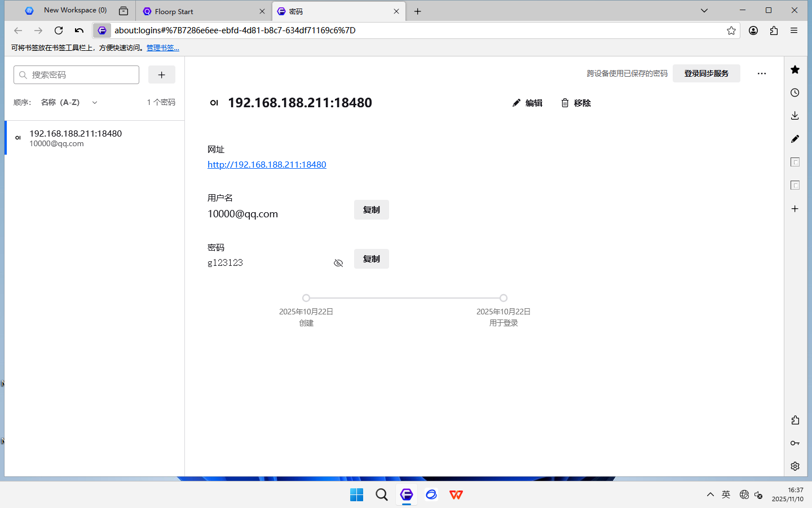Click the search passwords field

click(77, 75)
